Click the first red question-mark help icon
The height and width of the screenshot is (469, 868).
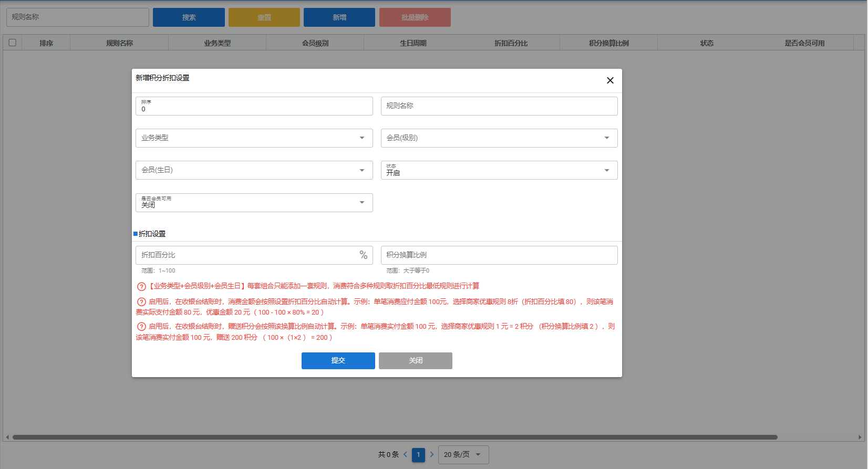coord(141,286)
